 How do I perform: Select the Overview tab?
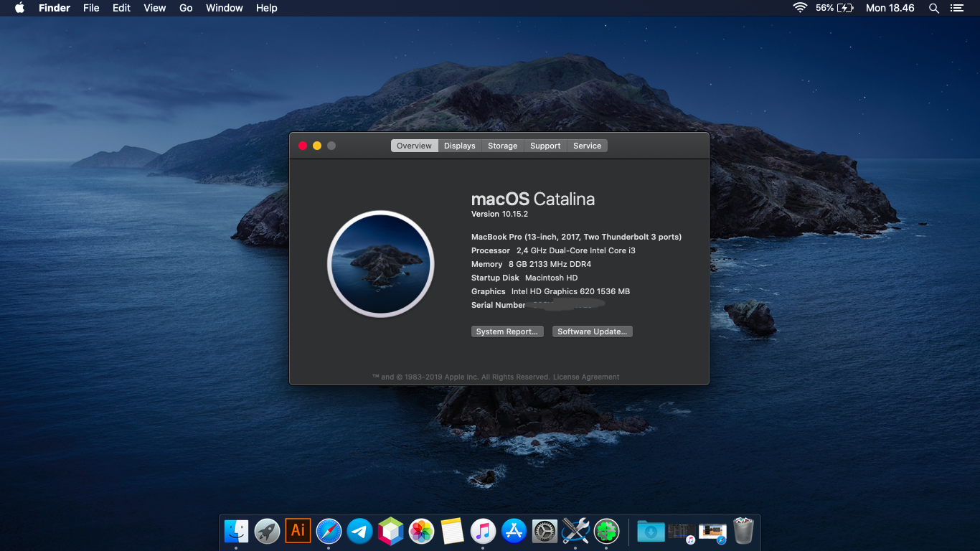click(x=415, y=146)
